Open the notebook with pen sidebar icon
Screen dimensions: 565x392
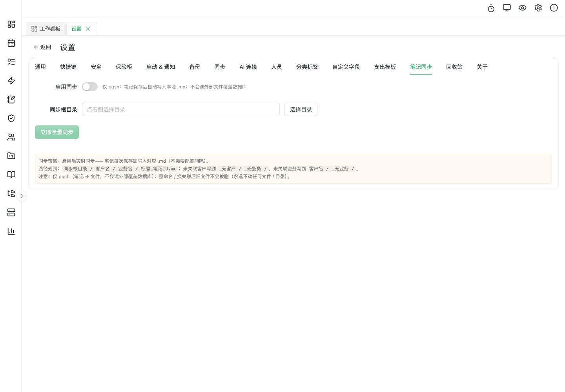tap(11, 100)
